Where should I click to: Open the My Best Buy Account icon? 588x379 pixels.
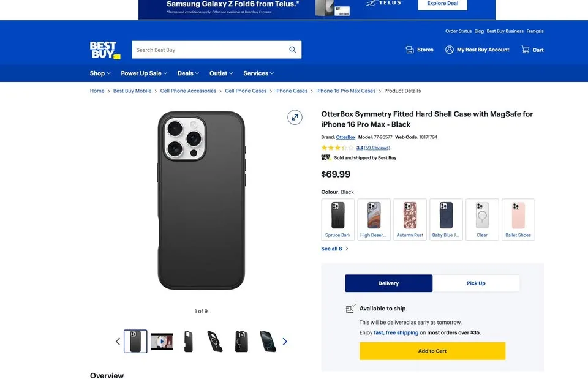click(x=449, y=49)
